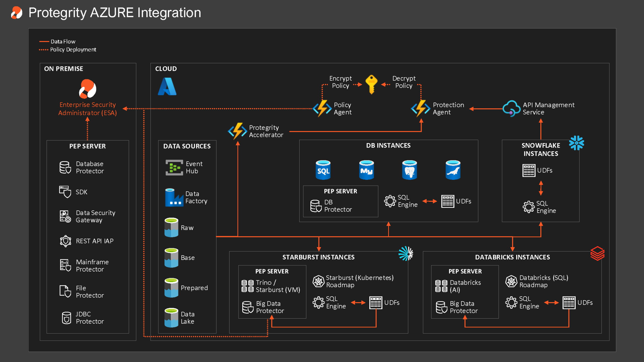Click the Databricks (SQL) Roadmap wheel icon
The width and height of the screenshot is (644, 362).
click(x=511, y=281)
